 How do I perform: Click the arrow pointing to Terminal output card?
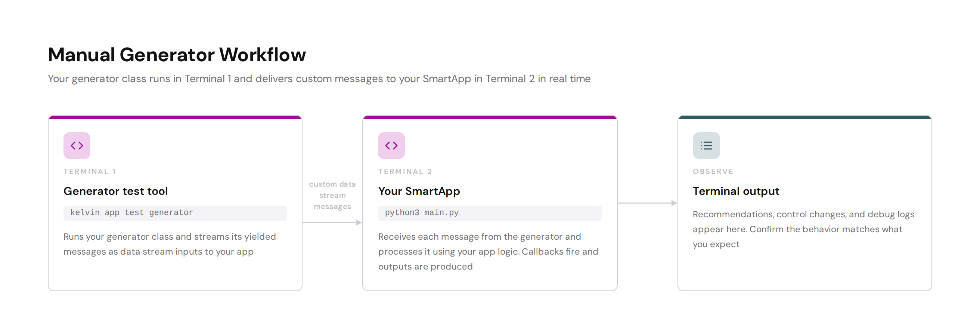coord(647,203)
